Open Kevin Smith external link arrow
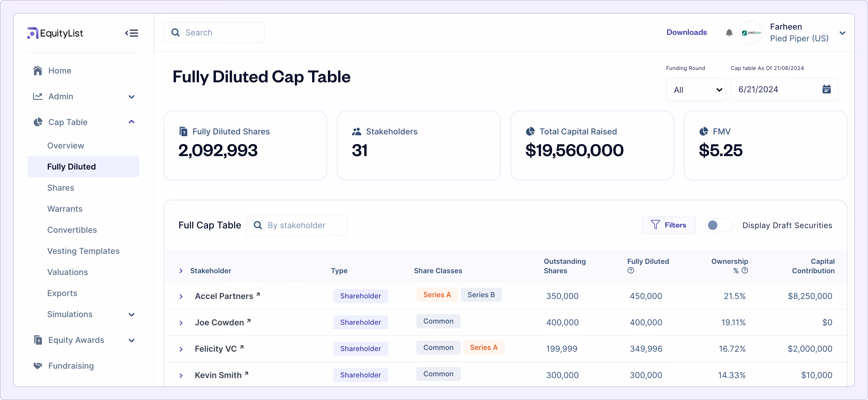The height and width of the screenshot is (400, 868). coord(246,373)
